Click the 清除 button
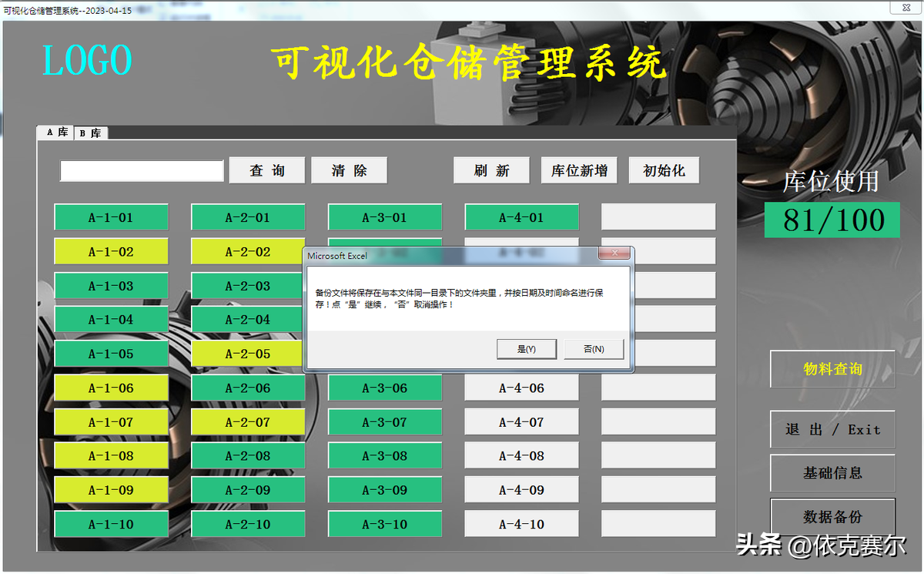 pyautogui.click(x=349, y=170)
